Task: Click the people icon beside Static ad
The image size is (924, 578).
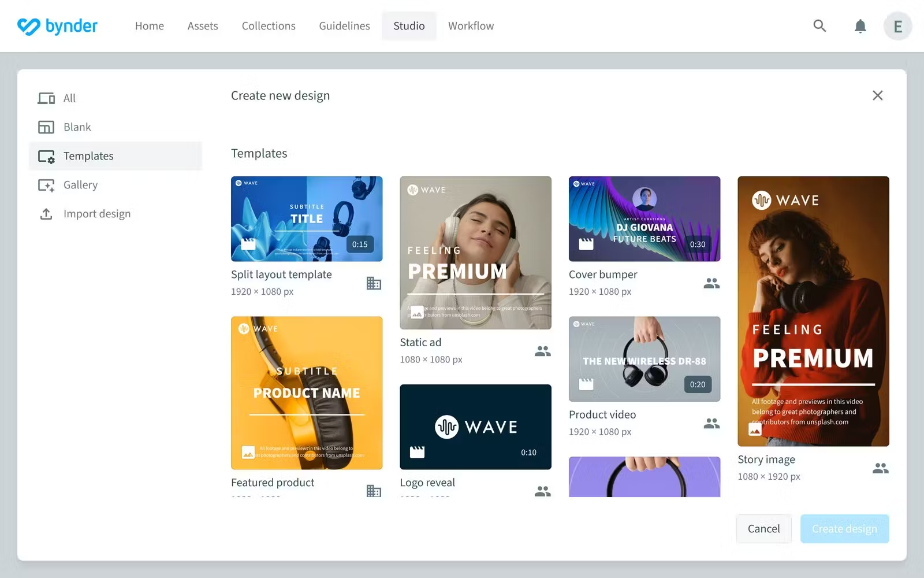Action: point(542,351)
